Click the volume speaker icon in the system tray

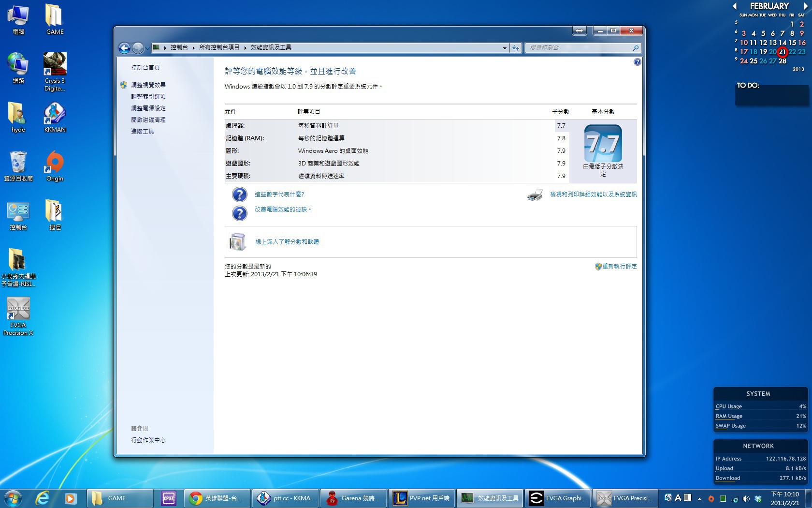(x=746, y=498)
